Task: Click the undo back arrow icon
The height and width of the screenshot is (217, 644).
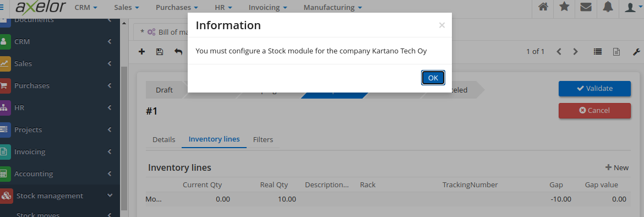Action: tap(178, 51)
